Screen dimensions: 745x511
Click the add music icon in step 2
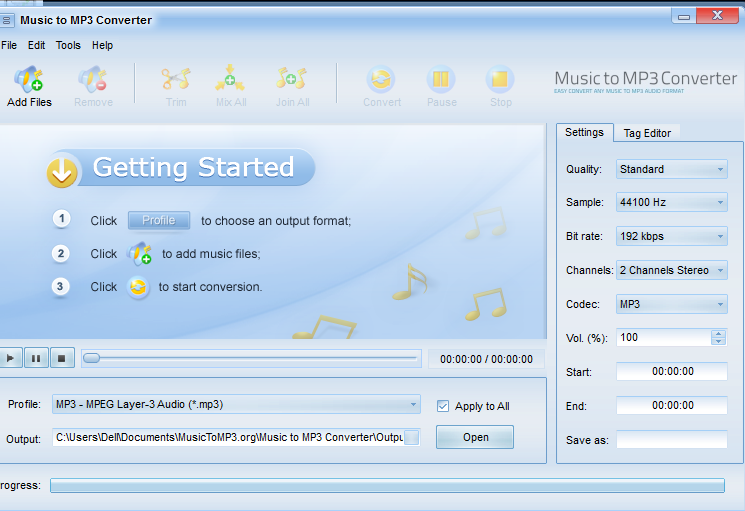click(139, 254)
